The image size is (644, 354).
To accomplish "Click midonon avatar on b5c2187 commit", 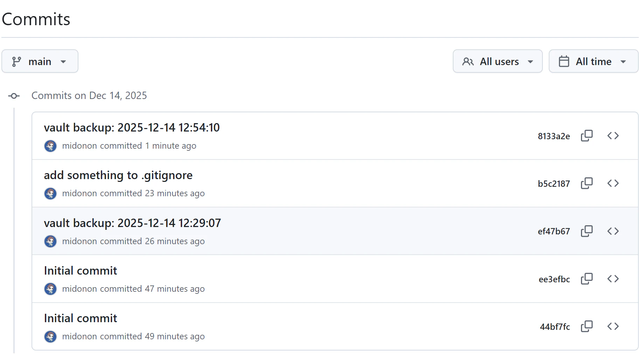I will click(x=50, y=193).
